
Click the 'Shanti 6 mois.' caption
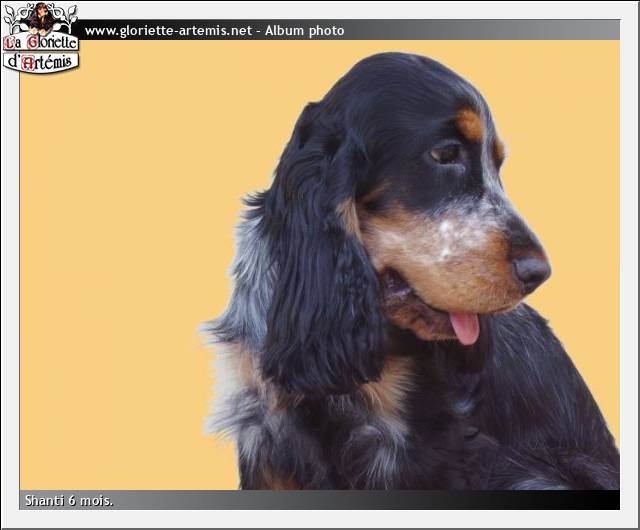pyautogui.click(x=69, y=500)
